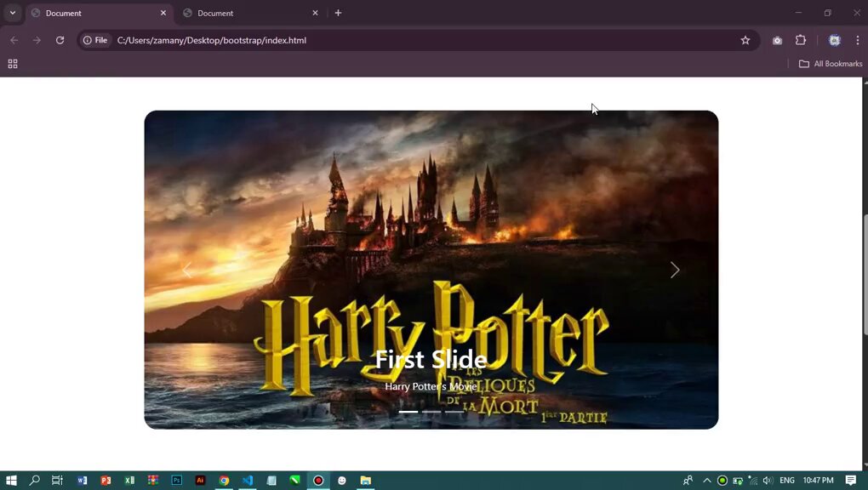The height and width of the screenshot is (490, 868).
Task: Launch Photoshop from the taskbar
Action: 177,480
